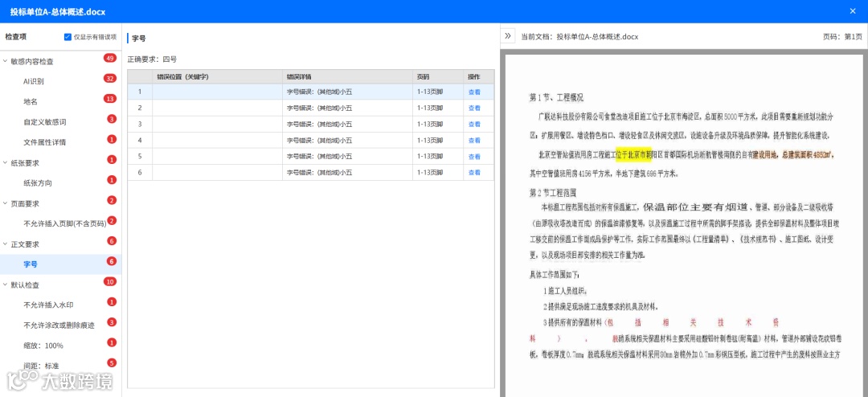Click the 页码：第1页 indicator
This screenshot has width=868, height=397.
pos(842,36)
